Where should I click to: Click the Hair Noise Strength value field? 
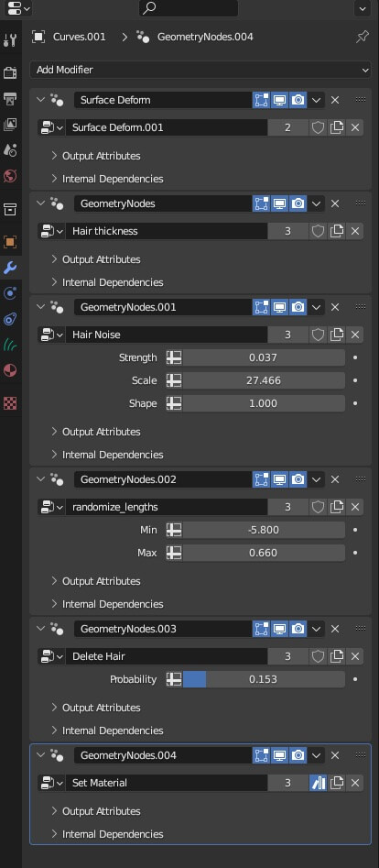click(264, 357)
